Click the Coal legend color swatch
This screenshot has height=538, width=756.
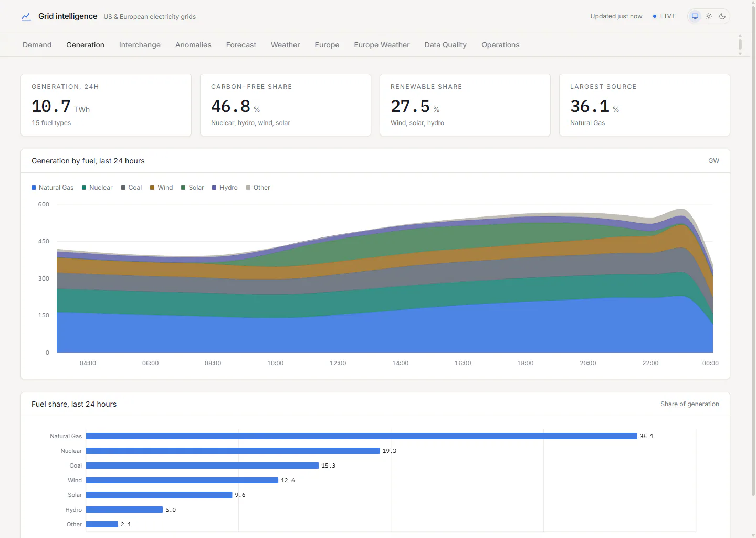tap(123, 188)
